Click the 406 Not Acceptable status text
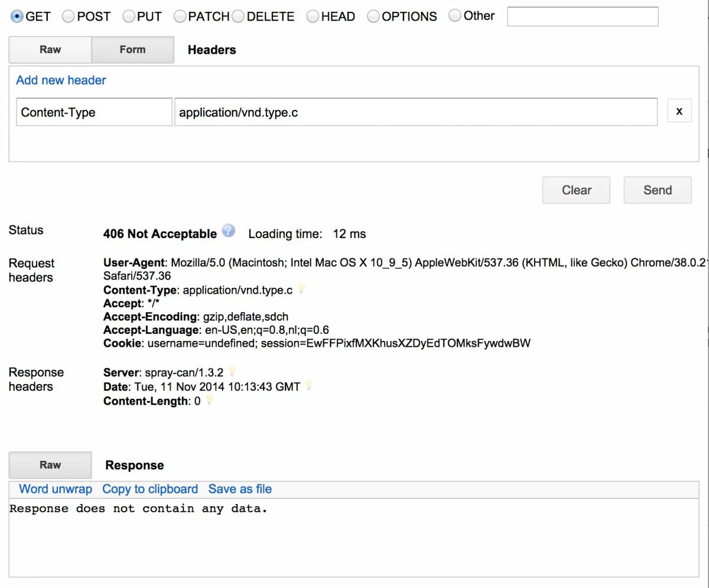The width and height of the screenshot is (709, 588). point(160,234)
